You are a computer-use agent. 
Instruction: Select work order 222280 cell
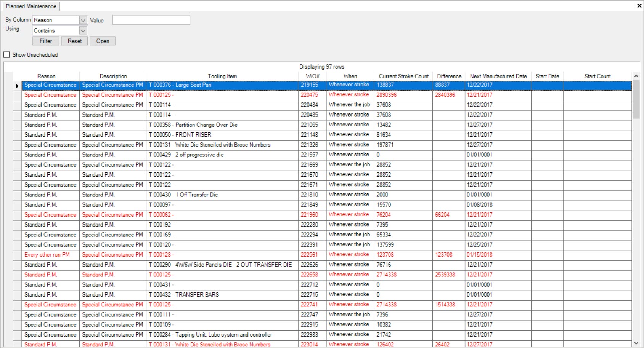[x=312, y=225]
